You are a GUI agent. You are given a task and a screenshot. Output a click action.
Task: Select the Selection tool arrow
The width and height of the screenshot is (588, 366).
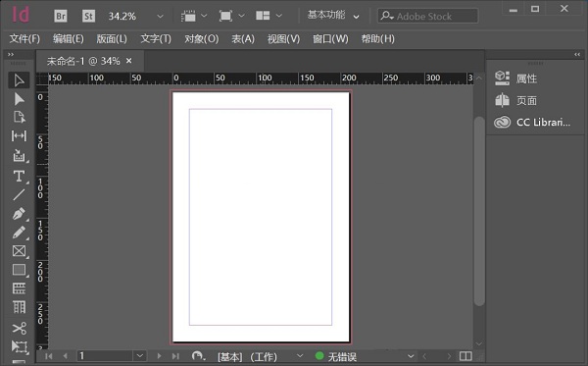(x=19, y=80)
